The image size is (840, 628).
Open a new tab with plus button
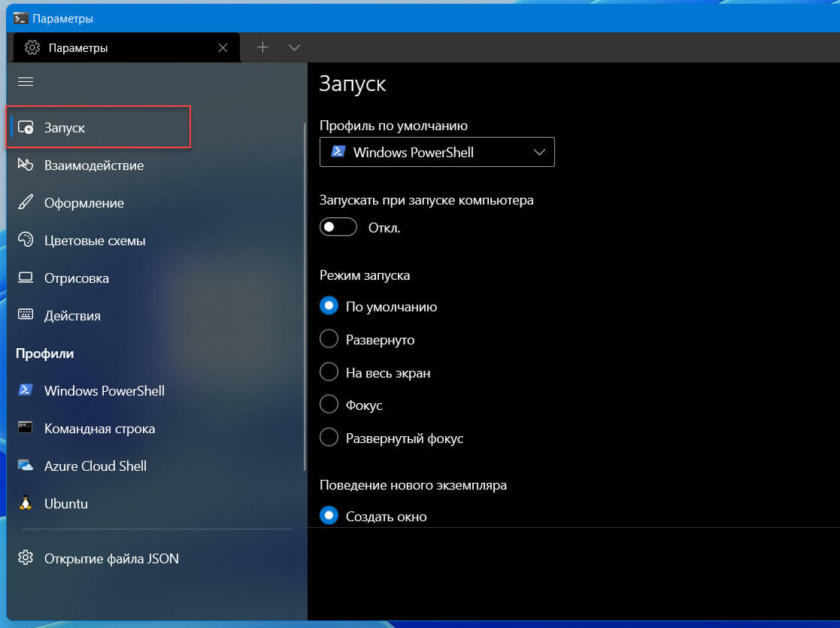[262, 47]
